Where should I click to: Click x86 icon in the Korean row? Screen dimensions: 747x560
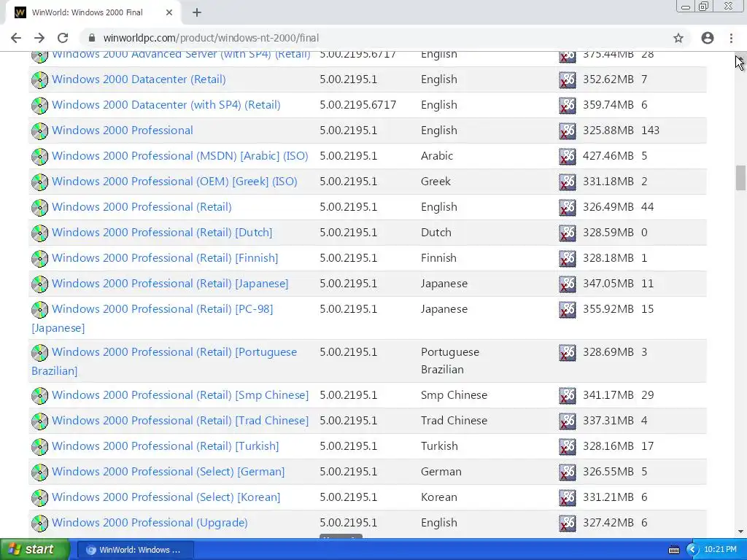[x=568, y=497]
